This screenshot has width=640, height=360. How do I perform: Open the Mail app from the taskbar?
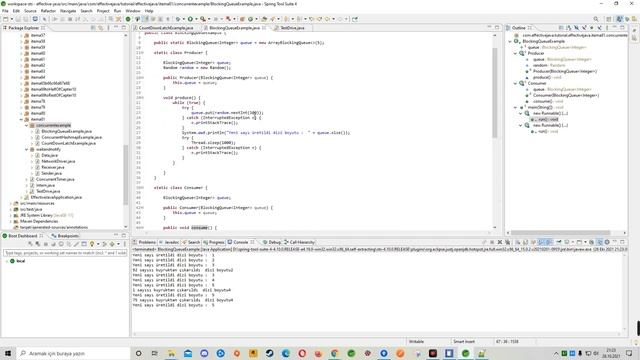(x=188, y=353)
